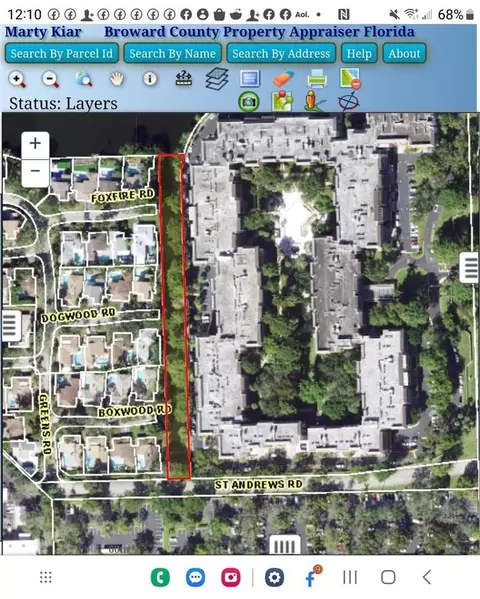Open Search By Parcel Id

(62, 53)
